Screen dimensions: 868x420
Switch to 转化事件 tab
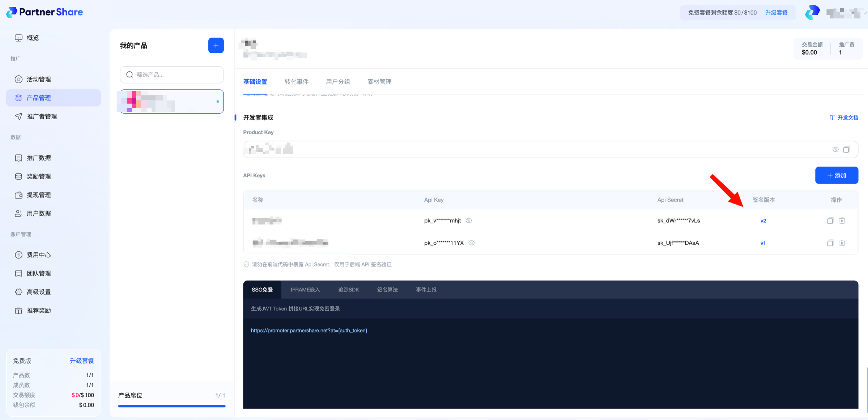click(297, 82)
